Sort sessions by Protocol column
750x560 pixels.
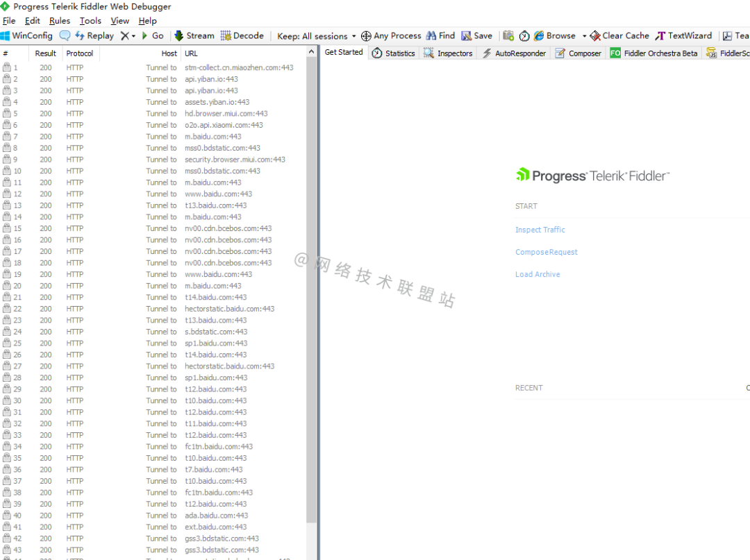point(79,53)
